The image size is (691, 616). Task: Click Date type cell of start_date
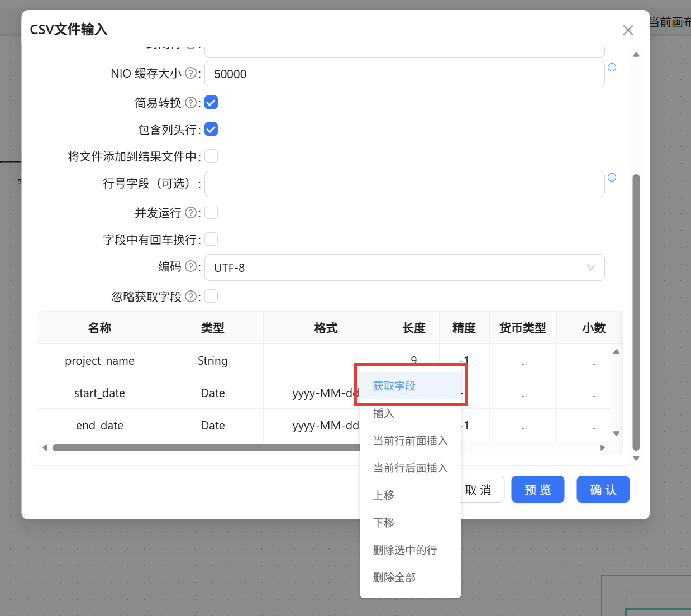click(213, 393)
